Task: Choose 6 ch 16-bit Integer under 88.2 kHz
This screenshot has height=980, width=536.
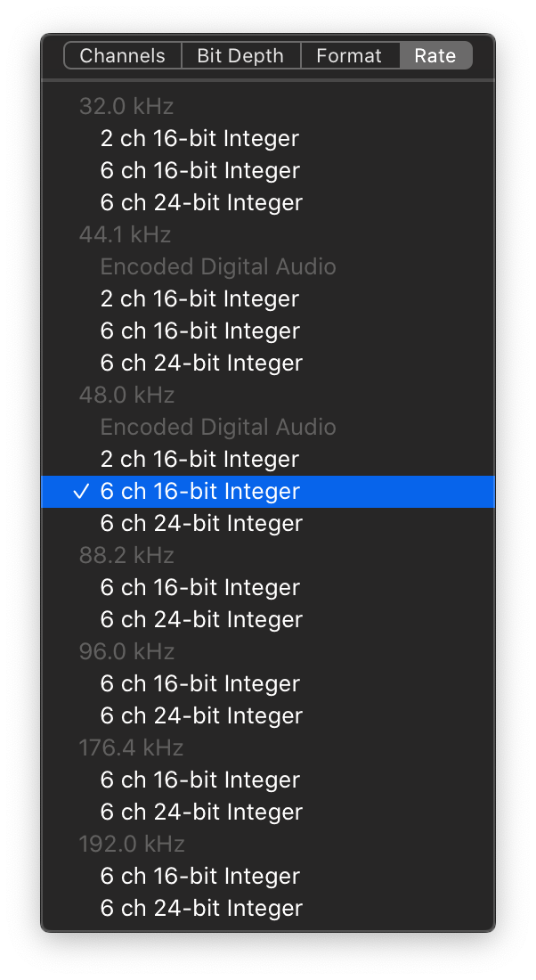Action: [199, 587]
